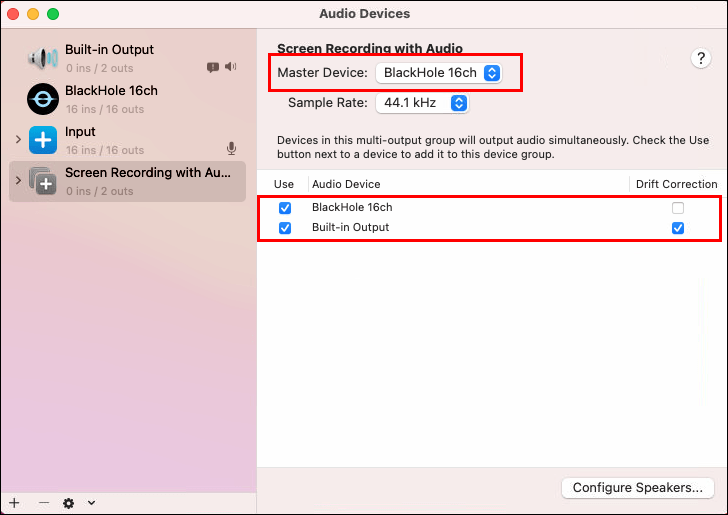Click the plus button to add device
The width and height of the screenshot is (728, 515).
(x=14, y=503)
